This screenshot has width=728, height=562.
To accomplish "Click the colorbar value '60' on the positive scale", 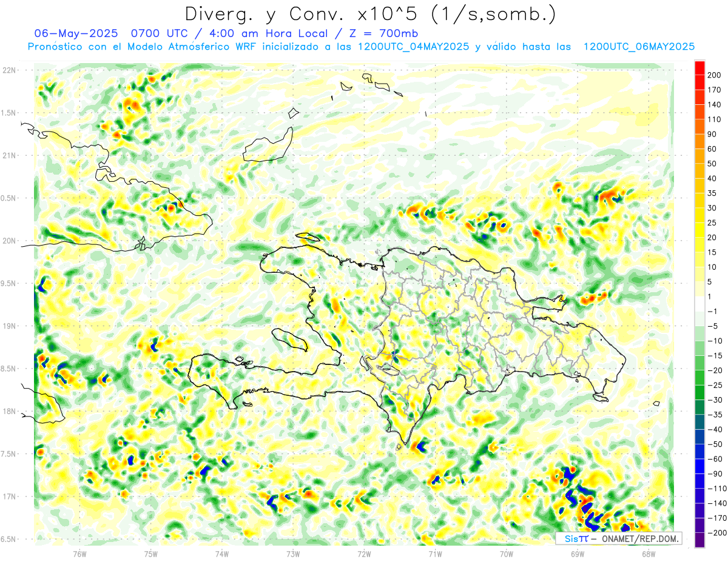I will point(712,149).
